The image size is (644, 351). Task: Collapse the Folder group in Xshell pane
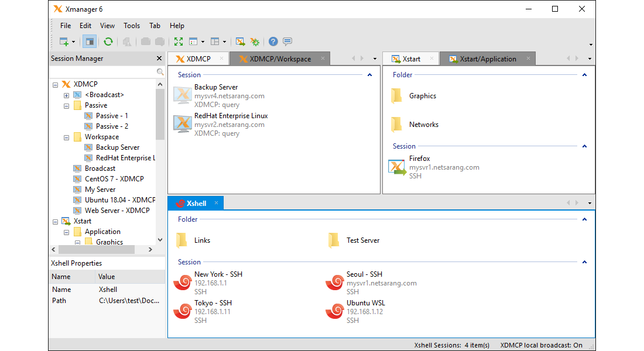click(584, 219)
